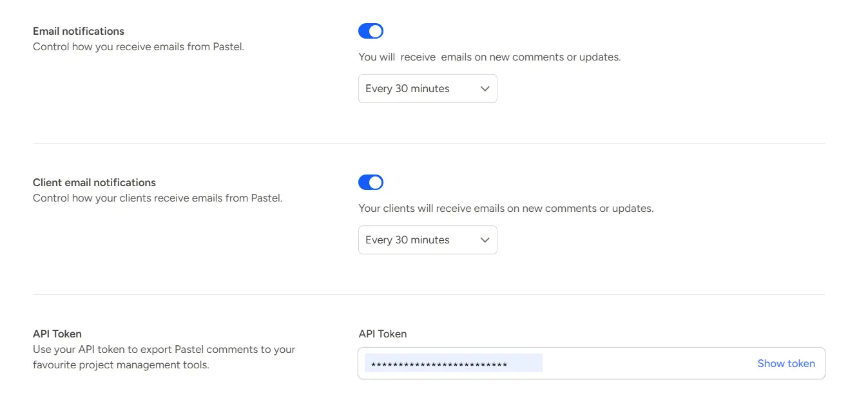Click the chevron on the client frequency selector

click(x=485, y=240)
